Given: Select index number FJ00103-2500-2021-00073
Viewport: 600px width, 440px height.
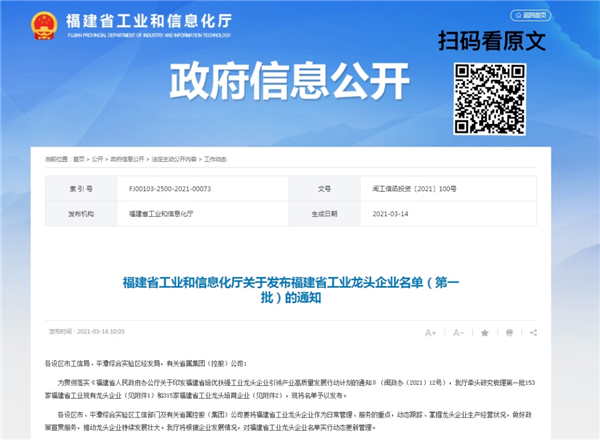Looking at the screenshot, I should click(x=169, y=187).
